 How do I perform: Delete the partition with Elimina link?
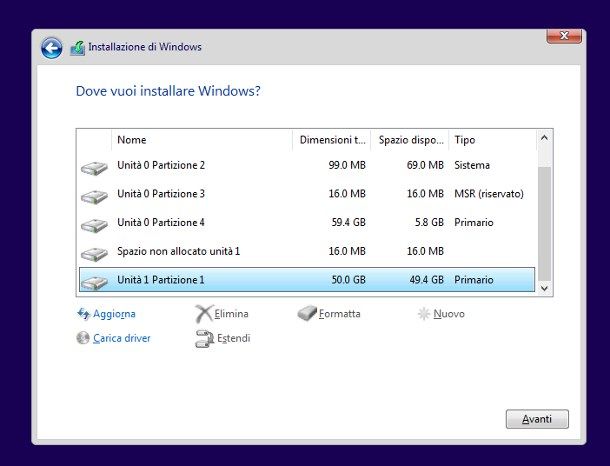point(231,314)
